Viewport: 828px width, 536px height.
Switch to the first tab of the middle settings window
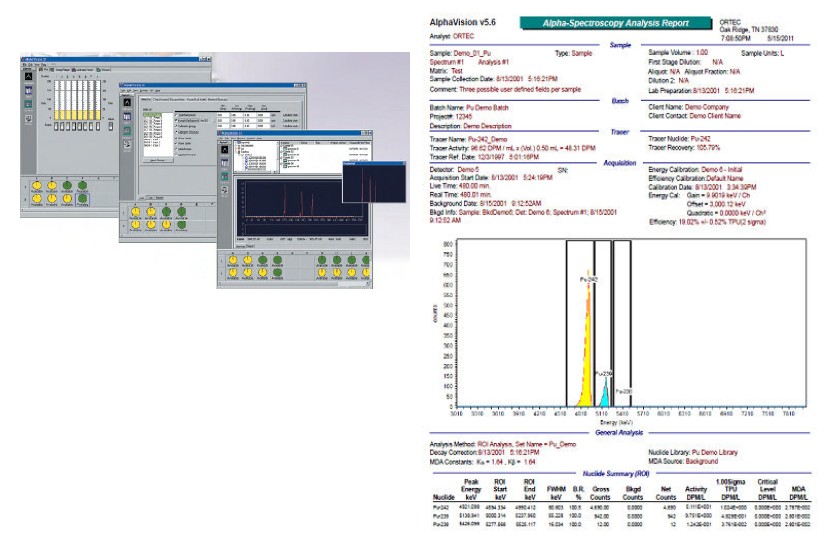coord(146,99)
